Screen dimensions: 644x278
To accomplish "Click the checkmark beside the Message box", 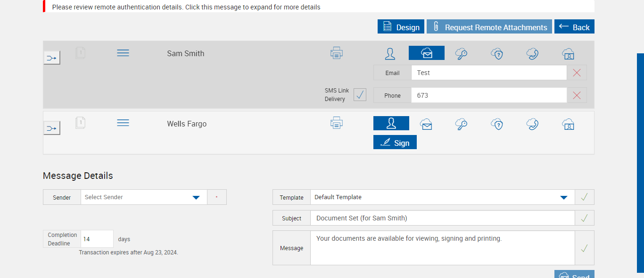I will pos(584,248).
